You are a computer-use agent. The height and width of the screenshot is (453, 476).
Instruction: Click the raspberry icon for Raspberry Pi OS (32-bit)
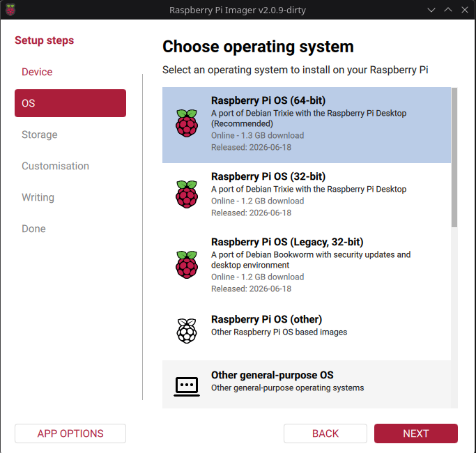(187, 194)
